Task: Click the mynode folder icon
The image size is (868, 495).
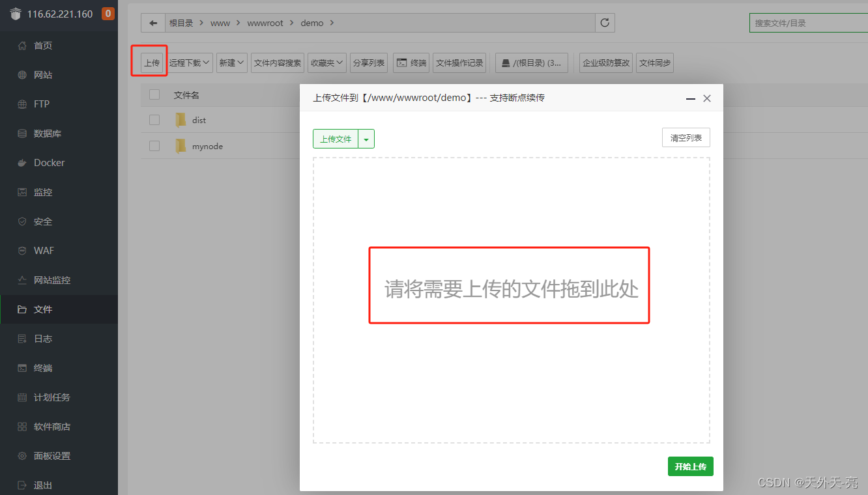Action: [x=181, y=146]
